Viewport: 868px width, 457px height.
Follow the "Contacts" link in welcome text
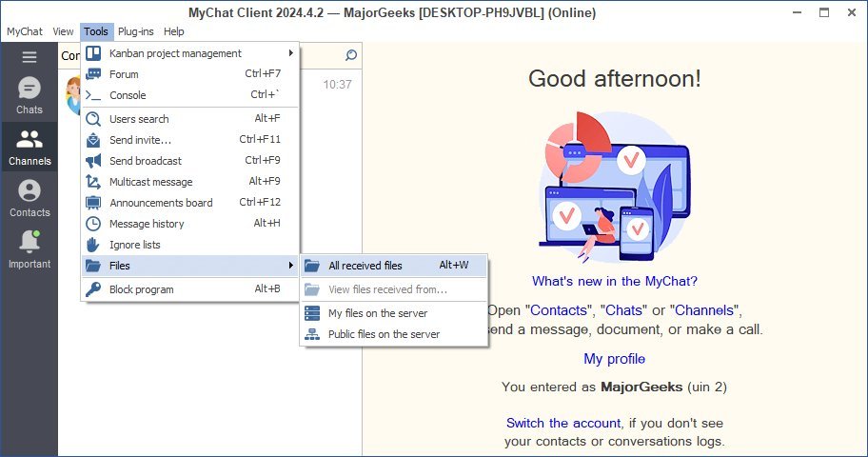point(559,310)
